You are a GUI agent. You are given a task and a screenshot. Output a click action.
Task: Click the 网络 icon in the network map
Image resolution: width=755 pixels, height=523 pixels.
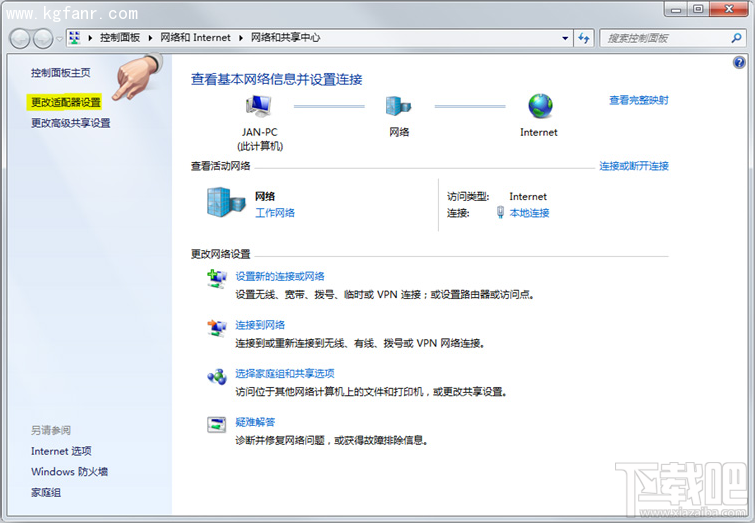[x=398, y=105]
